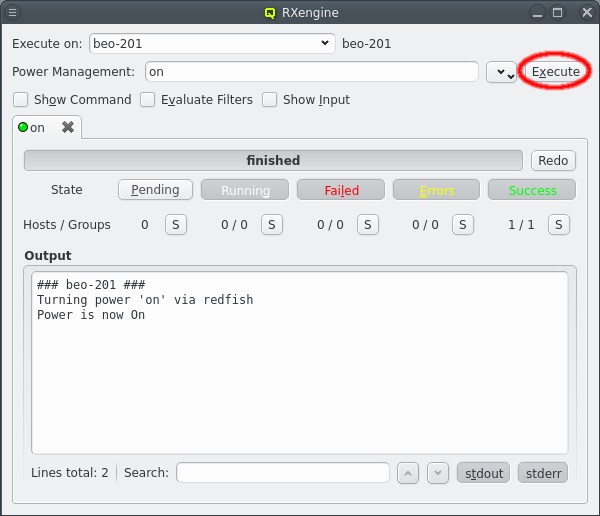Screen dimensions: 600x516
Task: Minimize the RXengine window
Action: (x=537, y=13)
